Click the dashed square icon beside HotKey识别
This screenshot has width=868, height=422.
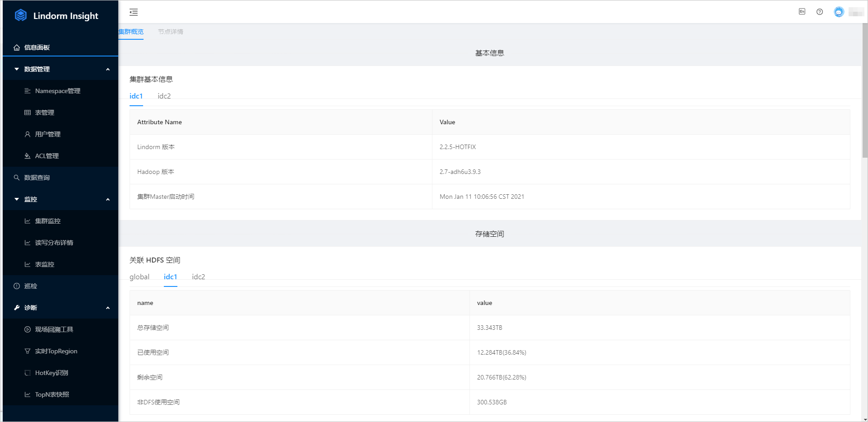pyautogui.click(x=28, y=373)
